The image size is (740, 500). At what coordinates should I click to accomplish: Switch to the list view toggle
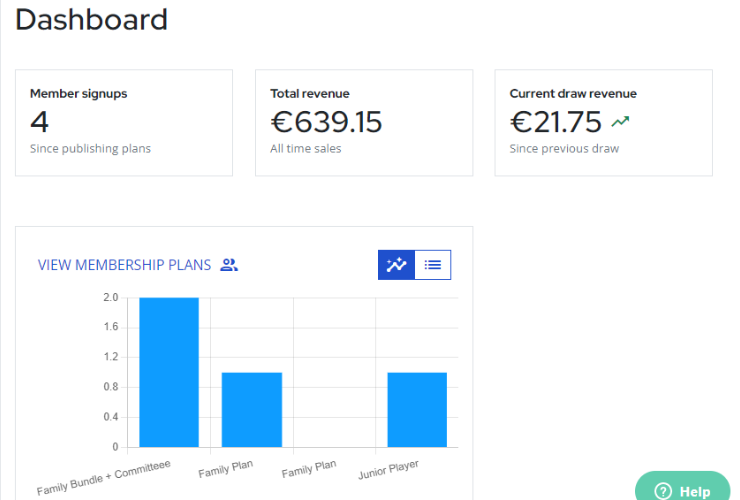433,265
